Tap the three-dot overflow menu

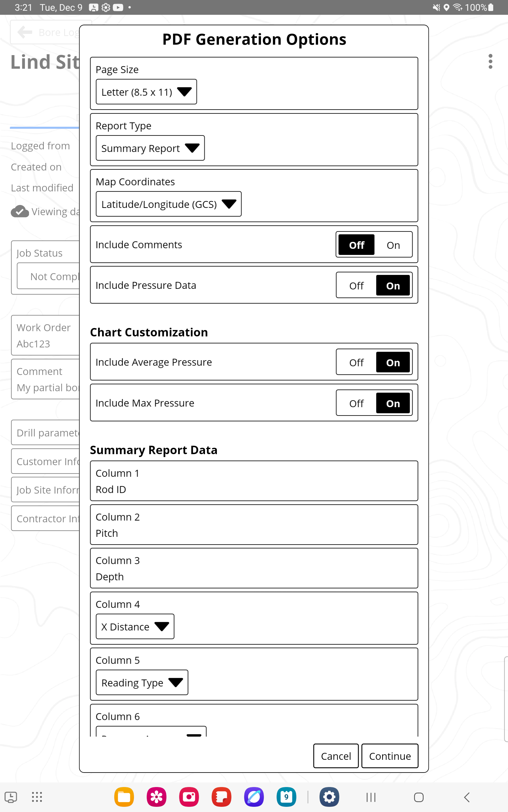click(490, 61)
